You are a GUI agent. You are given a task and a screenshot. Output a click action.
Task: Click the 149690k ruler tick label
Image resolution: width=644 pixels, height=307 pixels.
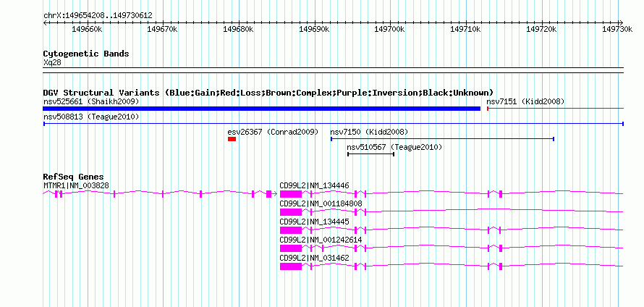click(314, 29)
